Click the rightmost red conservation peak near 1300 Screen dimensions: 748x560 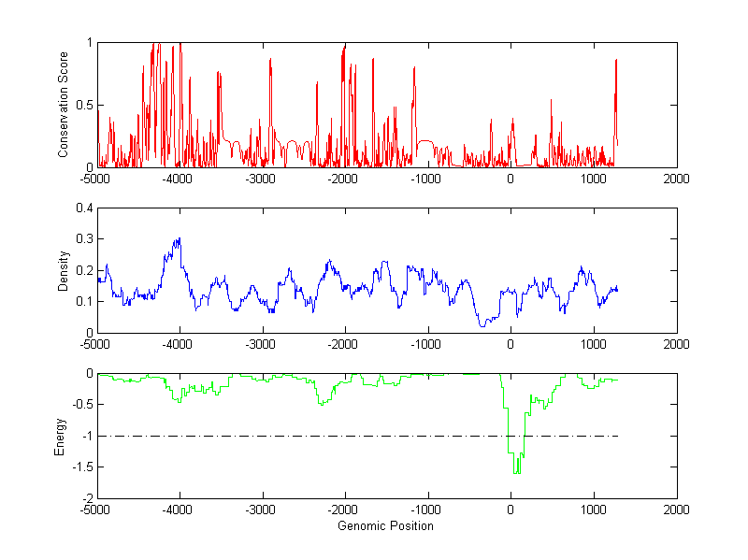point(616,62)
